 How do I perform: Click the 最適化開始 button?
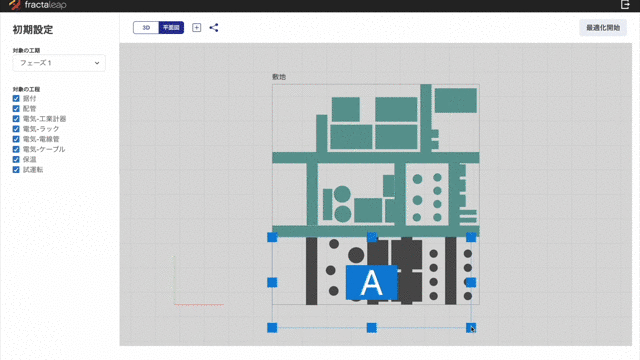click(x=603, y=28)
